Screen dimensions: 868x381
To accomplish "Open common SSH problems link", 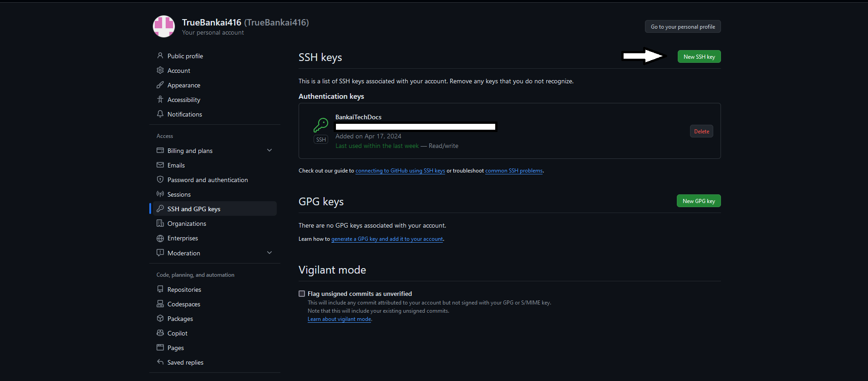I will (x=514, y=171).
